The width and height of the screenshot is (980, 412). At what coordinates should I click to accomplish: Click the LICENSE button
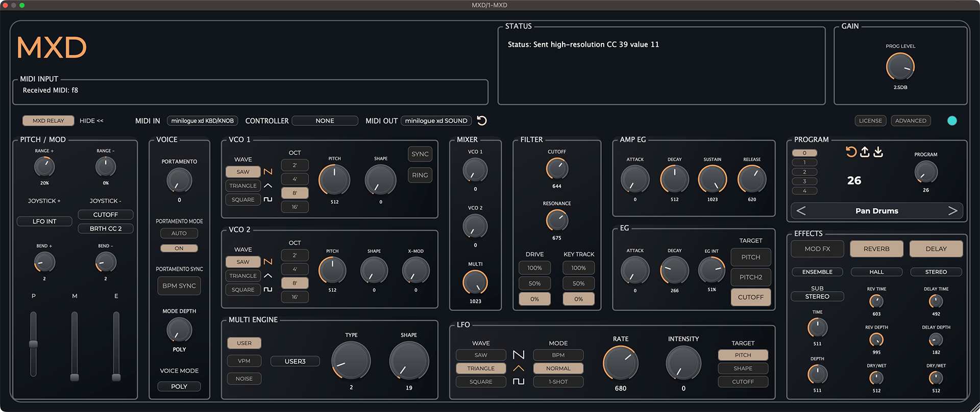click(870, 121)
